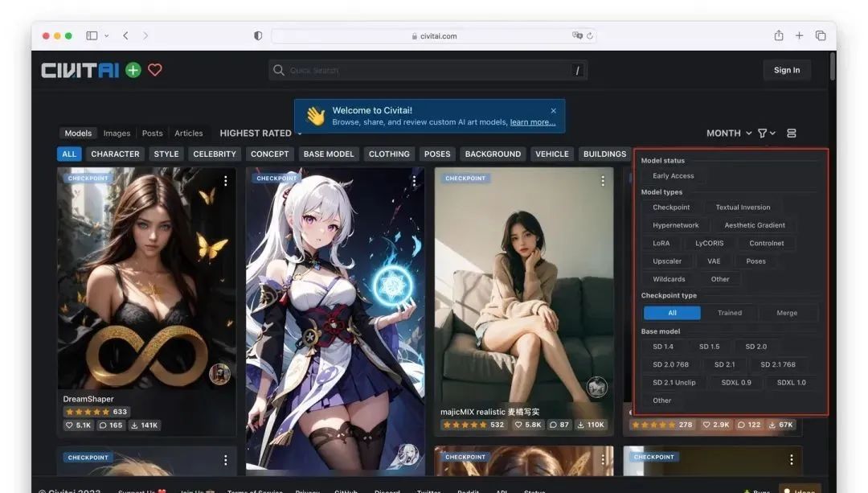Toggle the Textual Inversion filter
The image size is (868, 493).
coord(743,207)
